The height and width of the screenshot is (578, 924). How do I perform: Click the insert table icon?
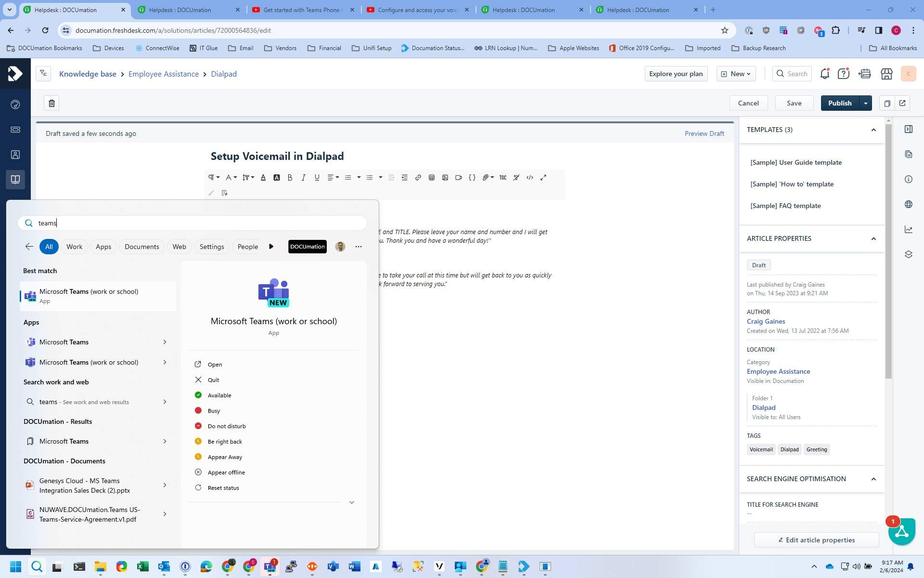432,178
